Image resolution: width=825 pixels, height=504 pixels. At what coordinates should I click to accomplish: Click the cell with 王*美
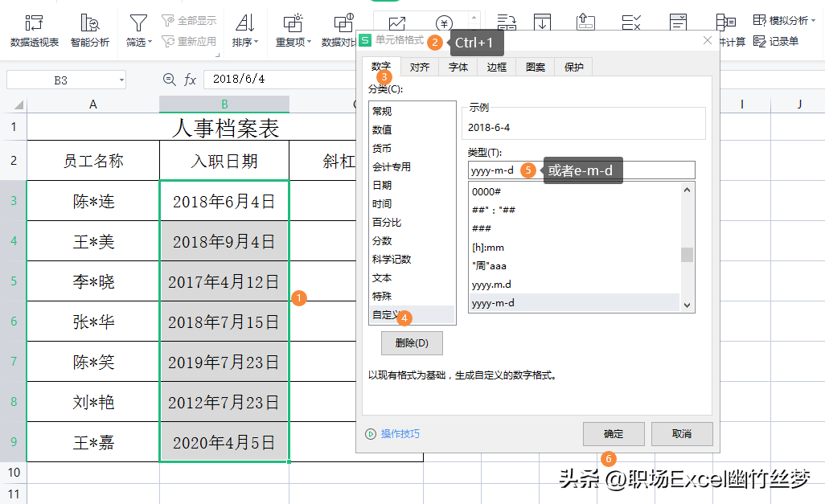click(x=93, y=241)
